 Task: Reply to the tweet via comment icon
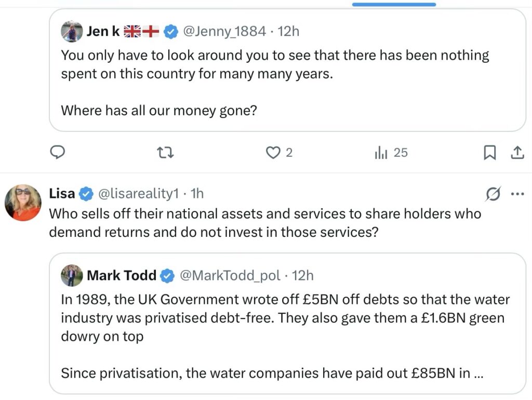[x=57, y=152]
